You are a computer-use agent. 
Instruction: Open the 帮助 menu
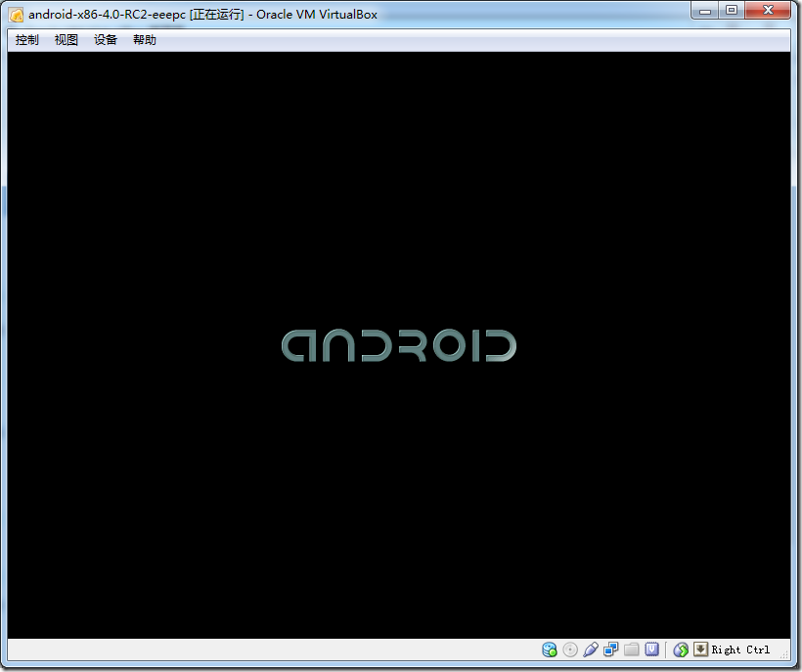[144, 40]
